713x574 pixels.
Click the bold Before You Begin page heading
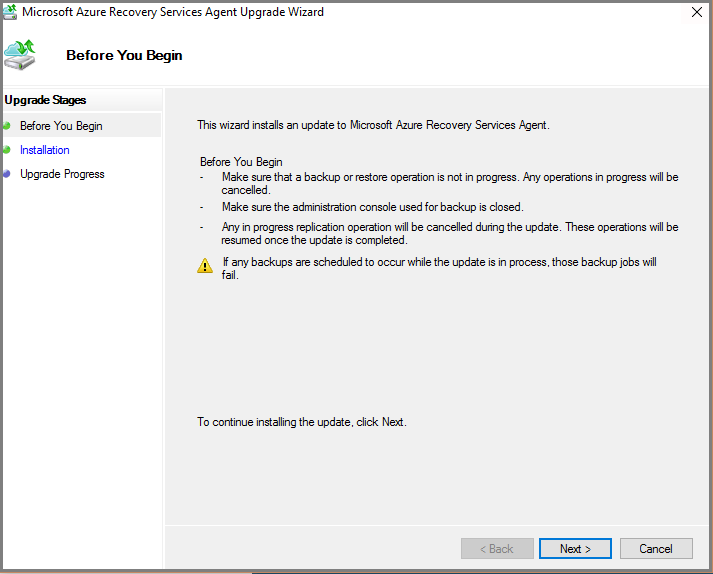click(124, 55)
